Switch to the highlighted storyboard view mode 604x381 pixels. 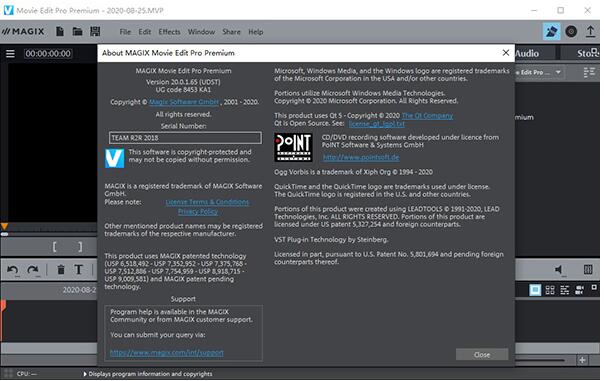(535, 290)
